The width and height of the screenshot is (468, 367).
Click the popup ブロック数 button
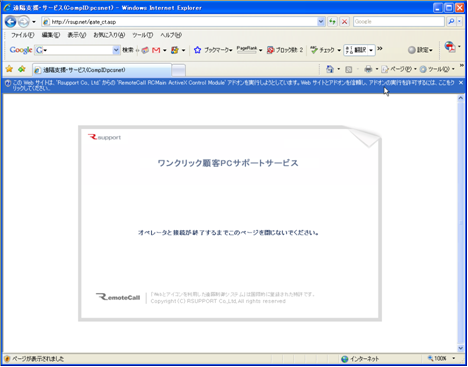point(285,50)
